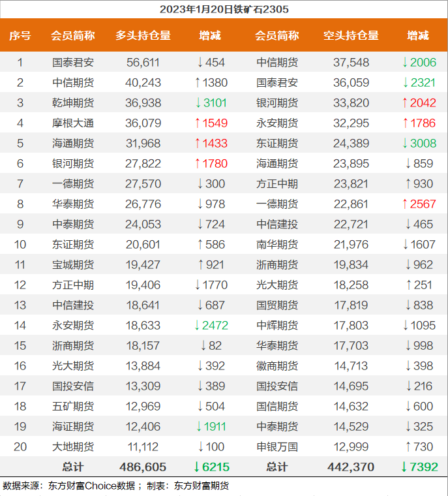Click the red up arrow next to 2567
Image resolution: width=448 pixels, height=496 pixels.
405,204
